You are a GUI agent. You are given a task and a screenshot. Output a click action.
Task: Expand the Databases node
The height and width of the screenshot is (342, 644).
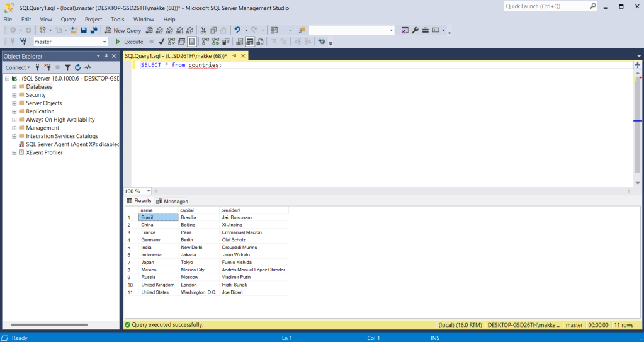tap(14, 87)
